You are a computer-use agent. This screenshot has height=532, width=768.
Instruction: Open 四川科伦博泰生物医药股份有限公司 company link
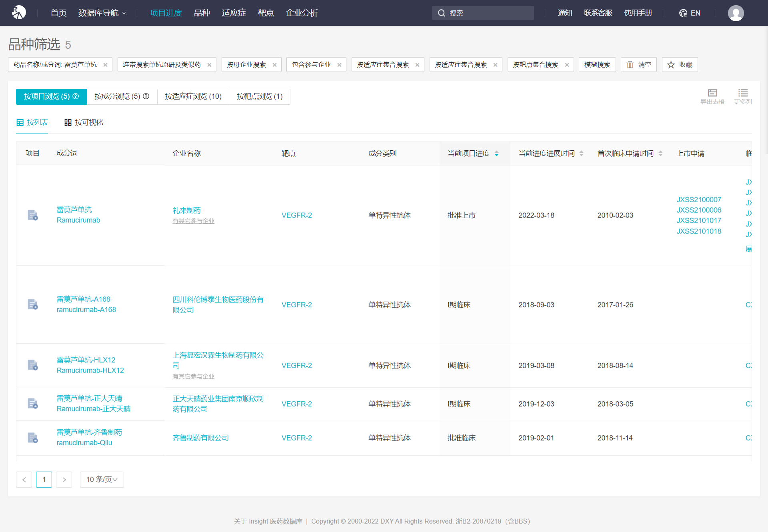(x=218, y=305)
